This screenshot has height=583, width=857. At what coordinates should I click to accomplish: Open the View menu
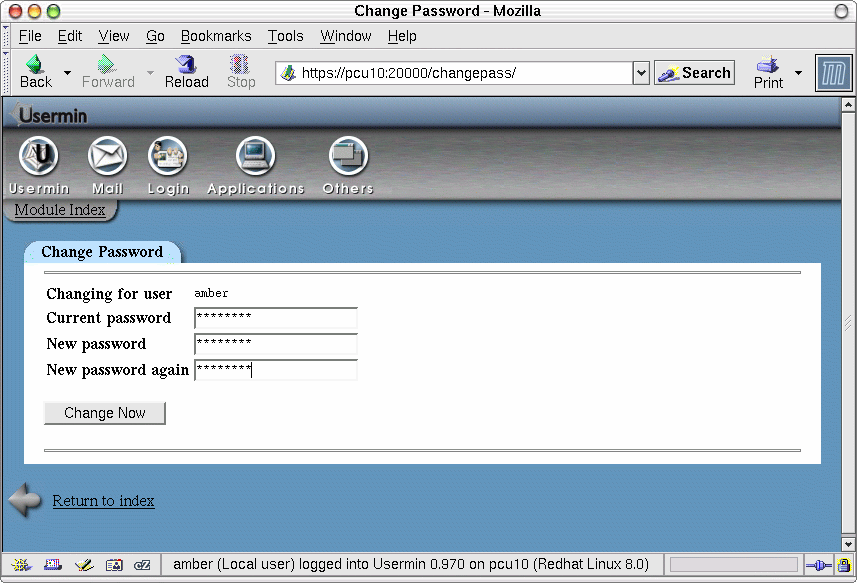pyautogui.click(x=114, y=36)
